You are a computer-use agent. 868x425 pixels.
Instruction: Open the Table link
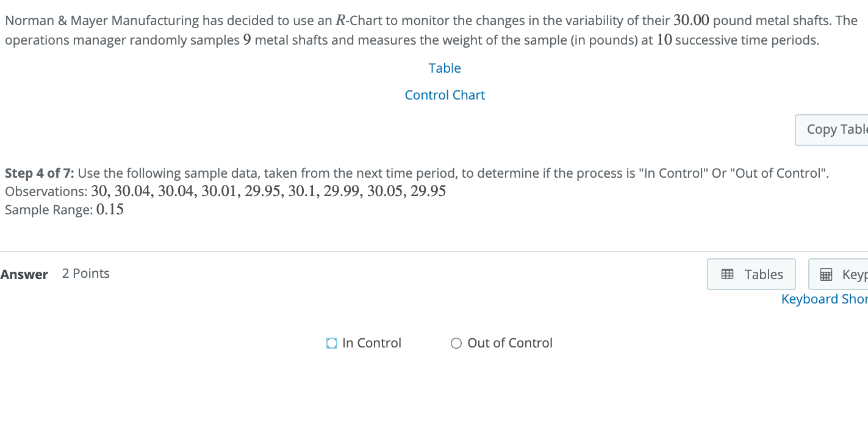(445, 68)
